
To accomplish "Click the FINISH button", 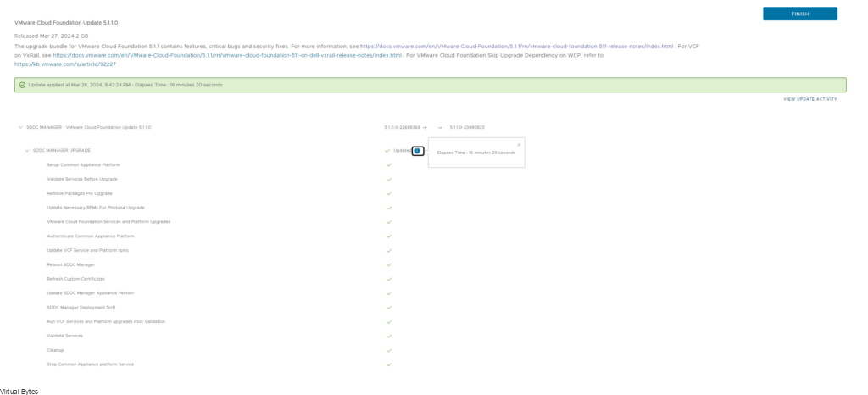I will 799,14.
